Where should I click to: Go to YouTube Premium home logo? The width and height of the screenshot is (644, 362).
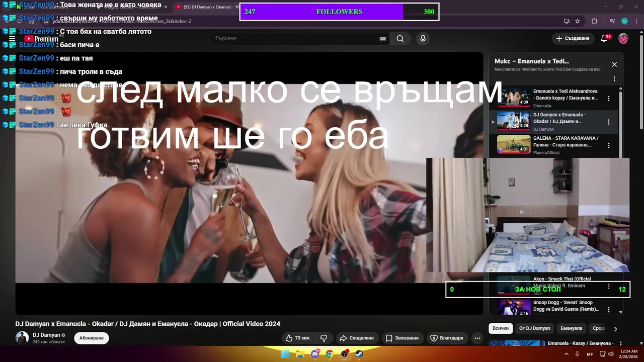[x=41, y=39]
